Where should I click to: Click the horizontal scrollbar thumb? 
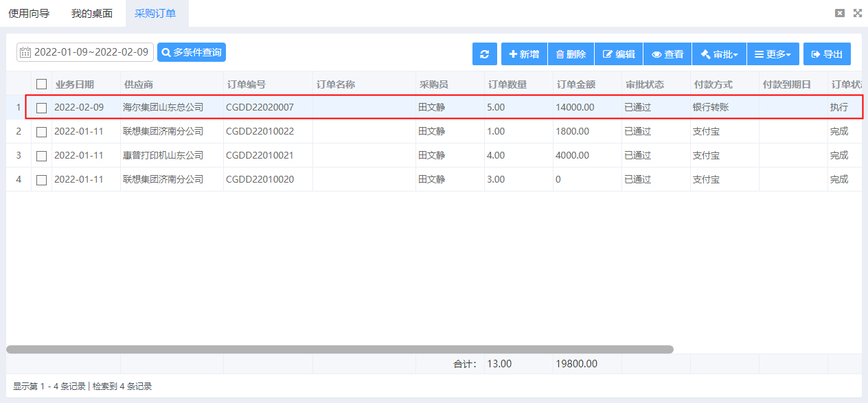tap(340, 349)
